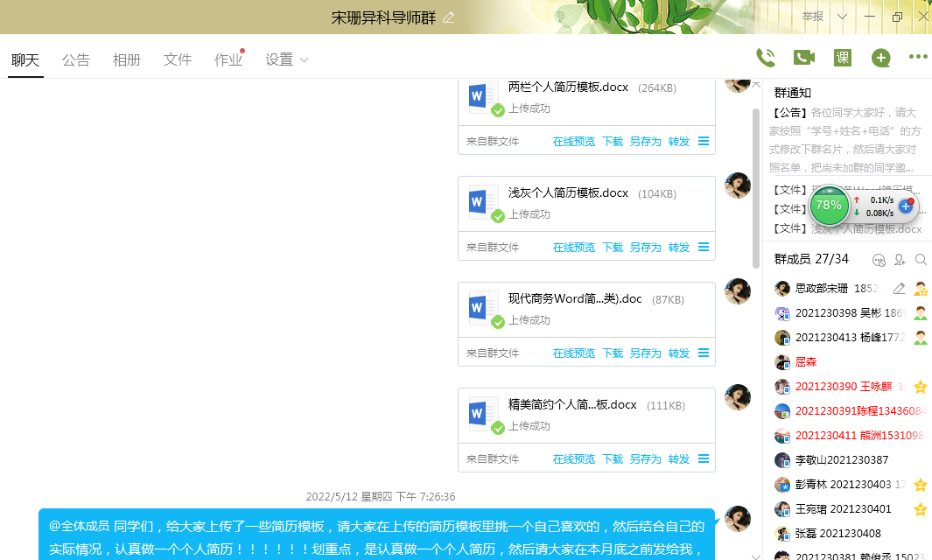Click the invite member icon beside 群成员

click(900, 260)
